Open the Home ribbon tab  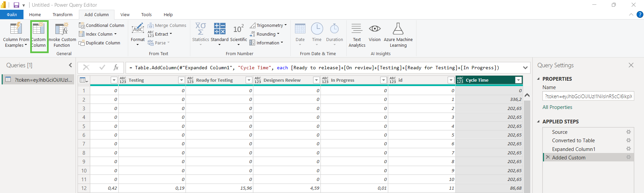click(35, 15)
